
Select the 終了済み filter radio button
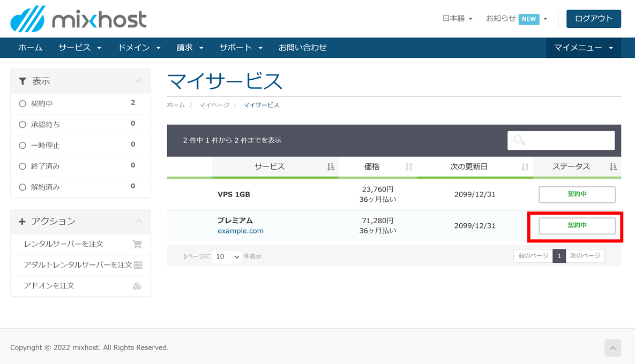pos(23,166)
